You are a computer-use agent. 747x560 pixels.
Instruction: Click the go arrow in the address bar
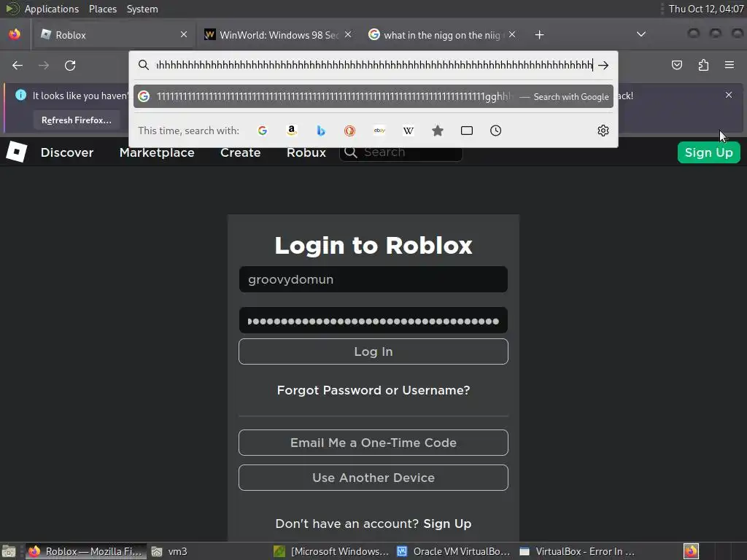coord(603,65)
